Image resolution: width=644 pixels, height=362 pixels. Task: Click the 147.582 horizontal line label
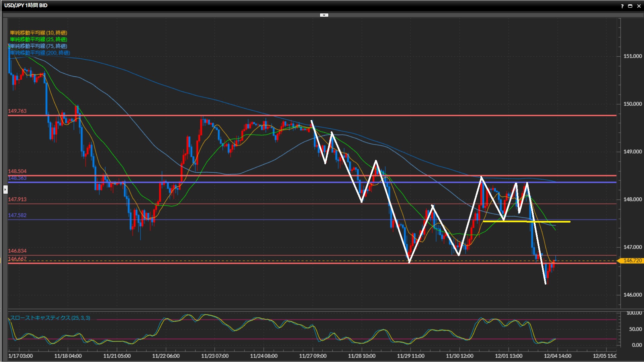tap(17, 215)
